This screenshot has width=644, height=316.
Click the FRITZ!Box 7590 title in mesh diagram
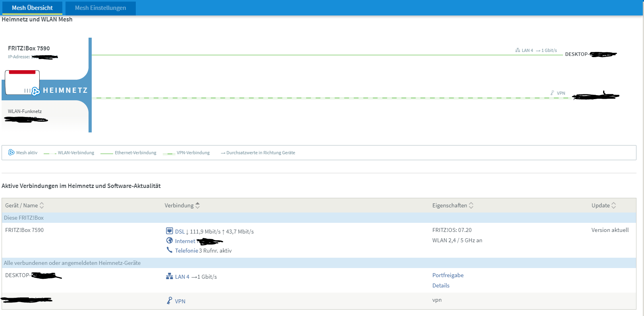[x=29, y=48]
